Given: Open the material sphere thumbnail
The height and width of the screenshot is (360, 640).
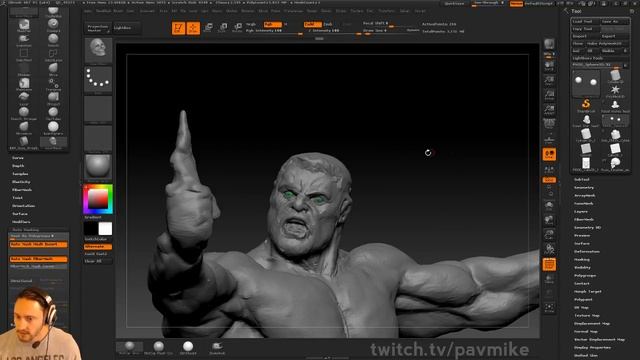Looking at the screenshot, I should (x=98, y=167).
